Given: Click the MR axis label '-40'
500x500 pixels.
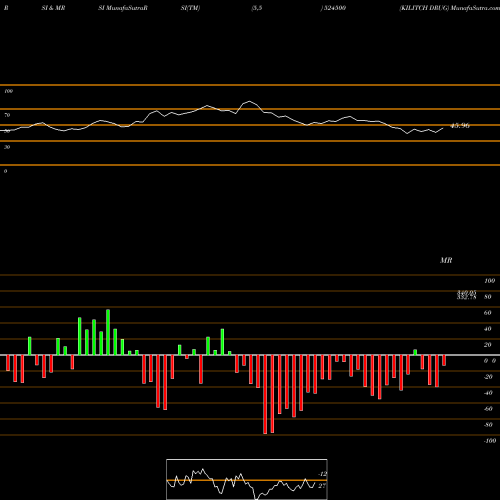Looking at the screenshot, I should [x=488, y=393].
